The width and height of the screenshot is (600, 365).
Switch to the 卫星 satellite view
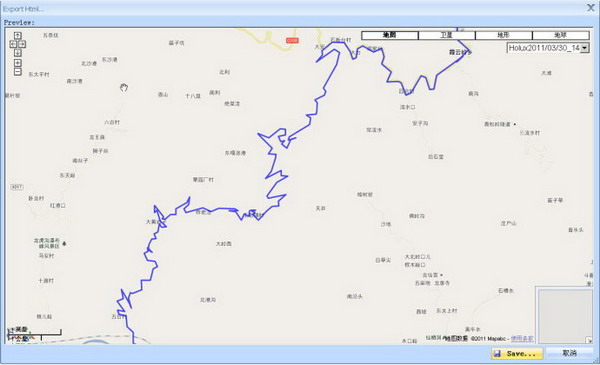447,35
